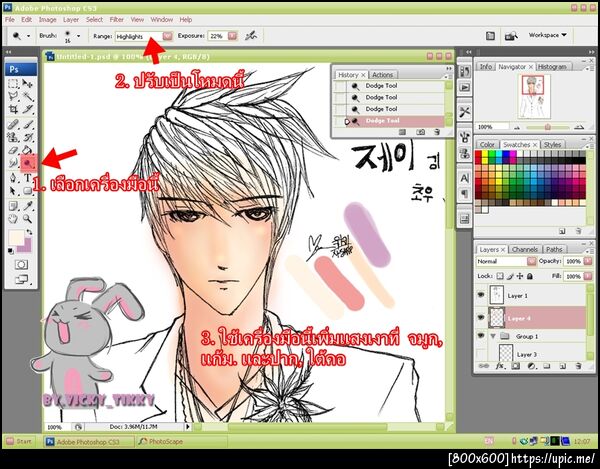Select the Path Selection arrow tool
This screenshot has height=469, width=600.
(x=13, y=191)
